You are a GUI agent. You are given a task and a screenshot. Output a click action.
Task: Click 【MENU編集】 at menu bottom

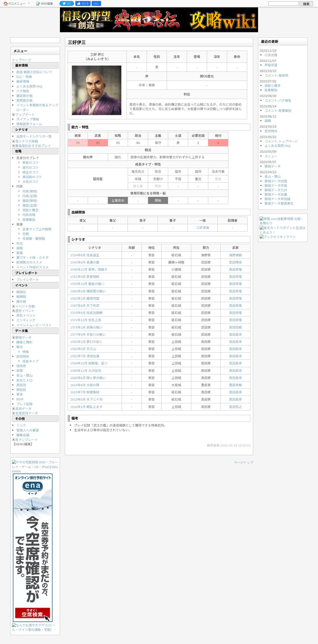tap(23, 444)
